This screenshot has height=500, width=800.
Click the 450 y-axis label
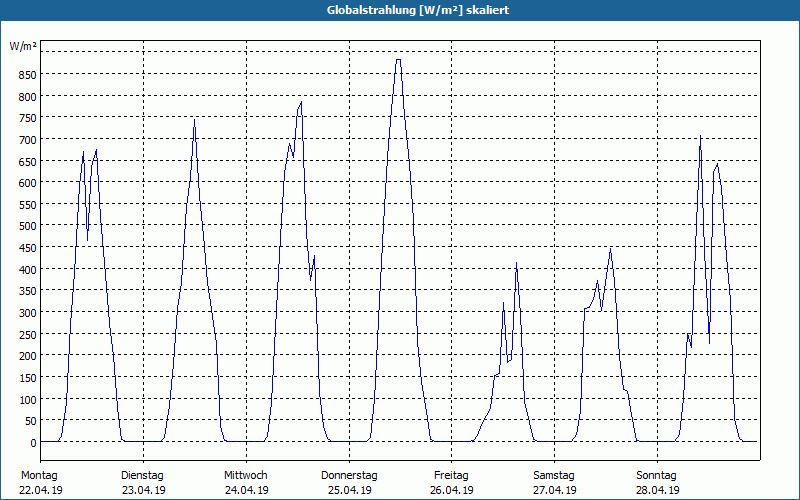click(x=28, y=247)
